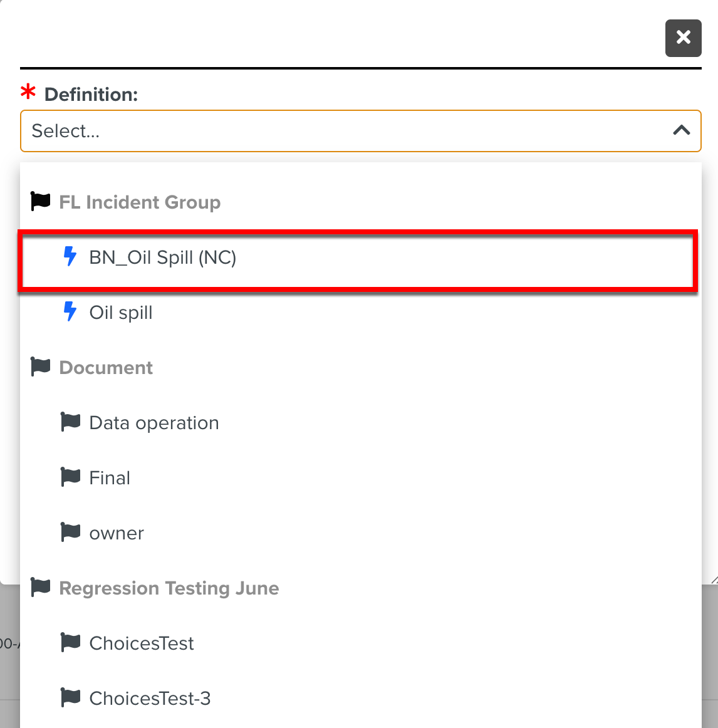Select the ChoicesTest option

(142, 643)
